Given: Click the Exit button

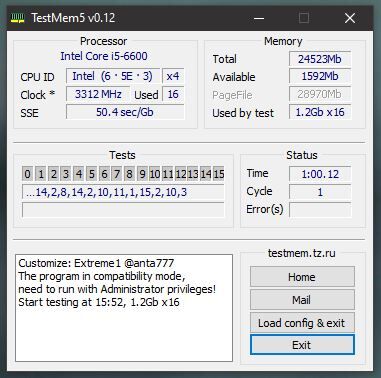Looking at the screenshot, I should tap(302, 345).
